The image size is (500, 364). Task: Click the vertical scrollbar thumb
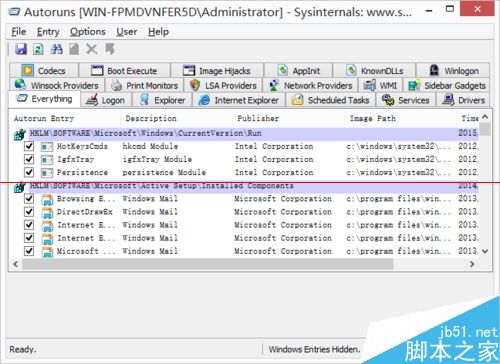click(x=485, y=129)
